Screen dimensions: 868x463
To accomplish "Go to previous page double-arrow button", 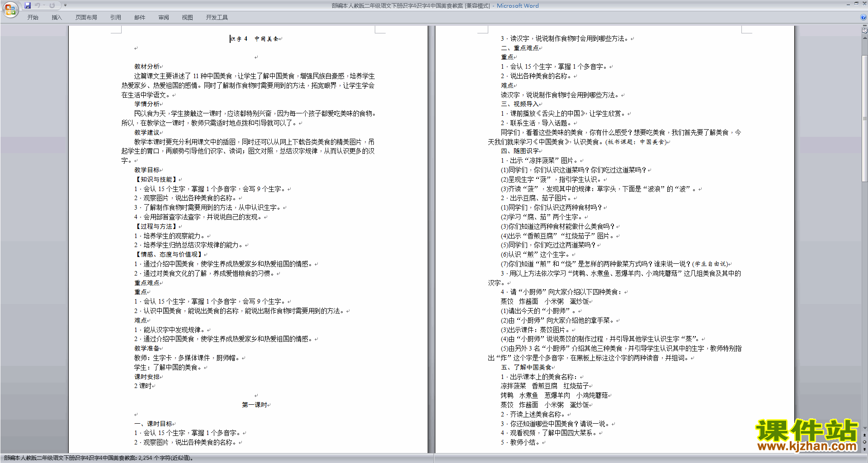I will click(865, 435).
